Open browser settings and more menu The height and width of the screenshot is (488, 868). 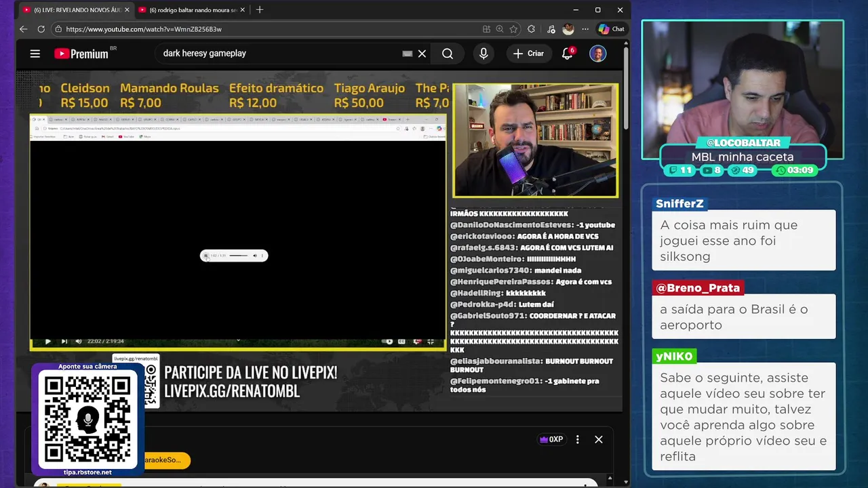point(585,29)
